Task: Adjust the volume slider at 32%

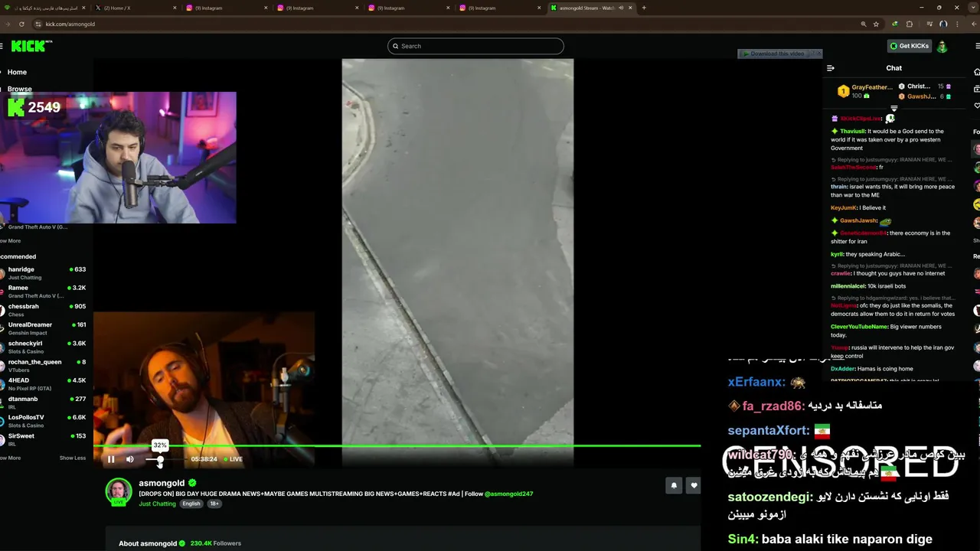Action: [x=160, y=459]
